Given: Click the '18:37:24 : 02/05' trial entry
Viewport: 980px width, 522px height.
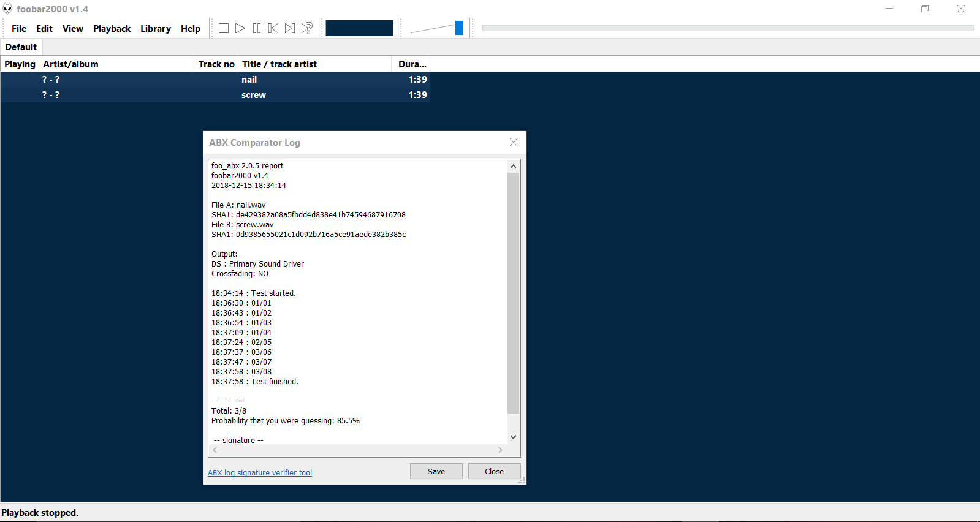Looking at the screenshot, I should click(x=241, y=342).
